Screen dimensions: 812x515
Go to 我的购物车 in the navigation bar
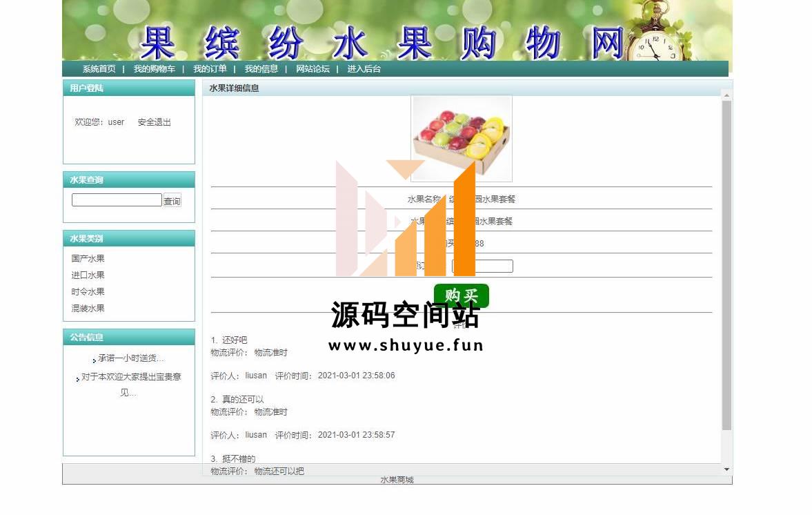point(155,69)
